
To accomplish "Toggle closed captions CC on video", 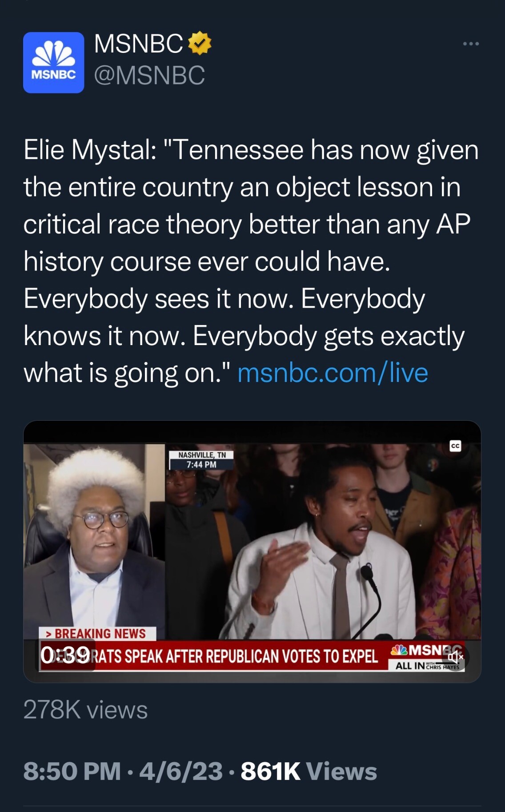I will tap(455, 446).
